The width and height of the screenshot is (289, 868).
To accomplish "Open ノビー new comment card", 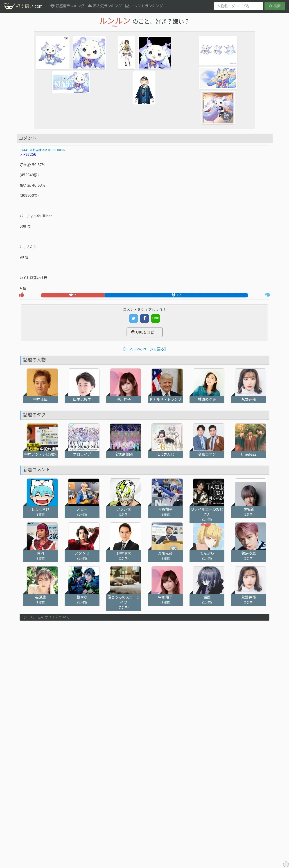I will pos(82,498).
